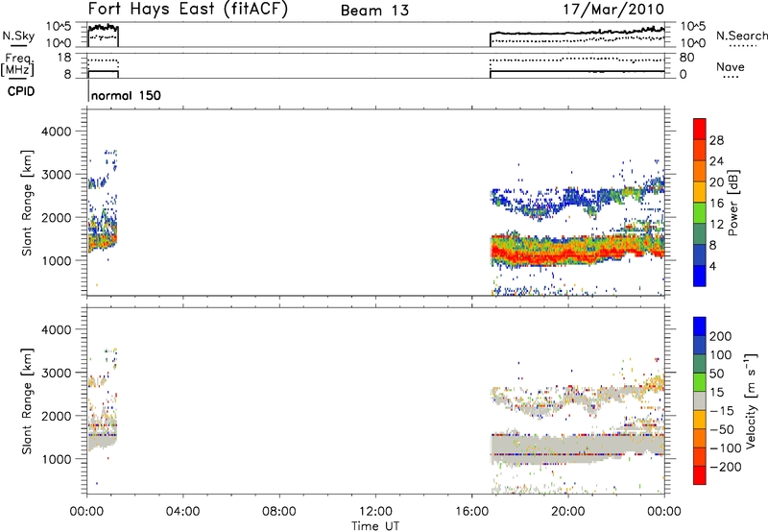The height and width of the screenshot is (532, 768).
Task: Click the 'N.Sky' legend label
Action: click(x=18, y=36)
